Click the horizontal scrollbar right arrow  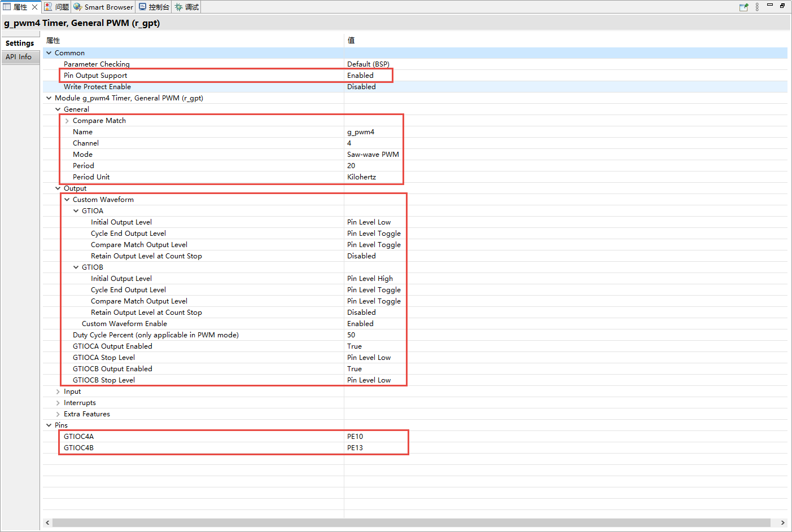tap(782, 523)
